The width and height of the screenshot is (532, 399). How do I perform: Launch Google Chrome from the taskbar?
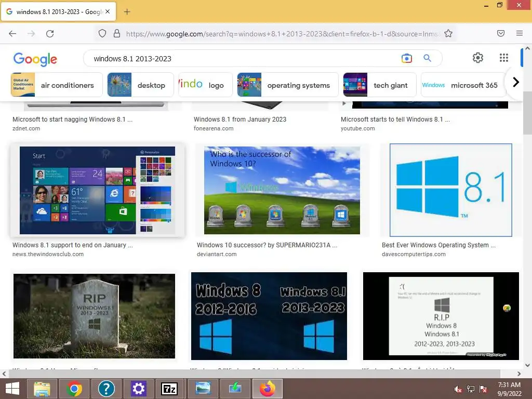click(x=74, y=389)
